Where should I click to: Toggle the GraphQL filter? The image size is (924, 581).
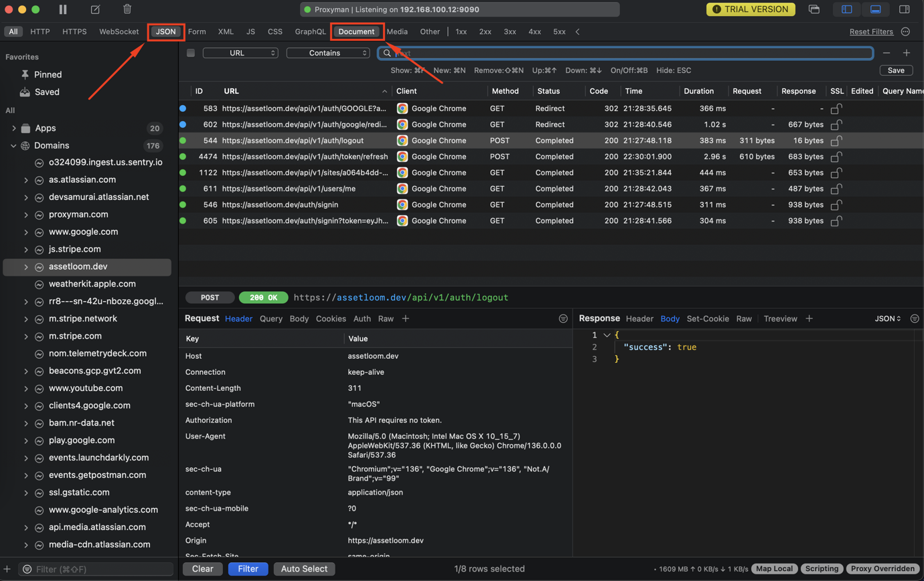coord(310,31)
